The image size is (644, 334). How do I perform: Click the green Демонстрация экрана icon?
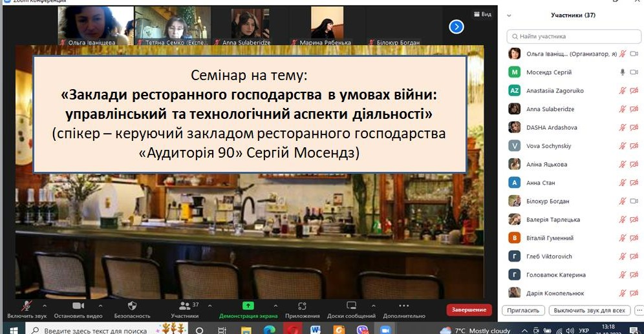(x=248, y=306)
